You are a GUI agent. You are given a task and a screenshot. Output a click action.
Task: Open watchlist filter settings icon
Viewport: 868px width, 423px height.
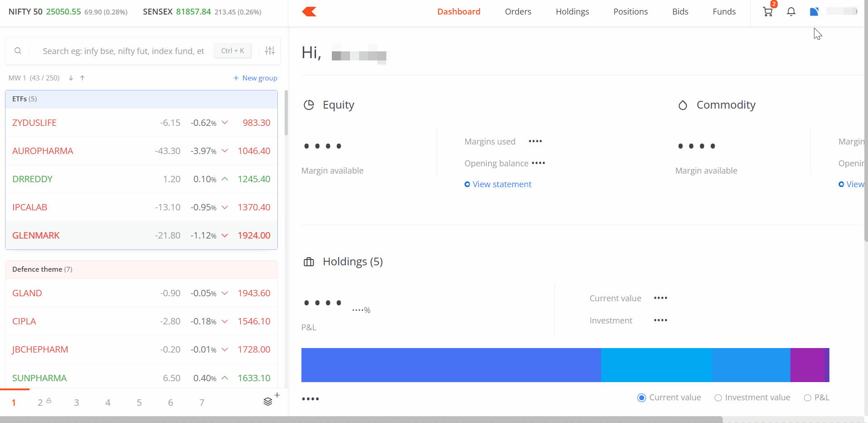(x=270, y=51)
